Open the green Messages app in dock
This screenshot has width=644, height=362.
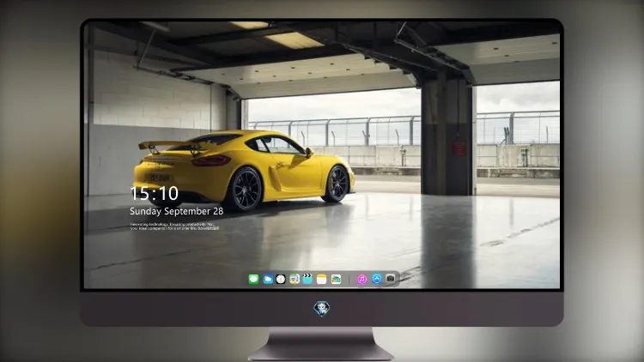pos(253,280)
